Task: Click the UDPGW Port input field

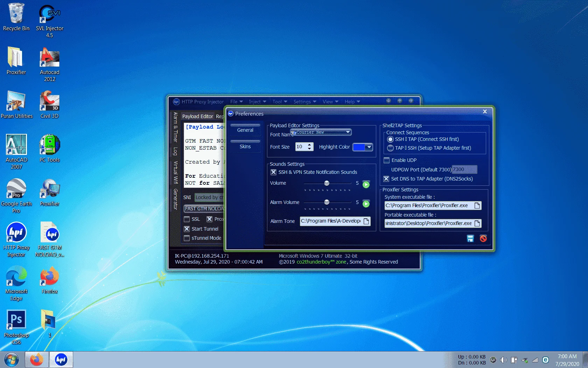Action: [464, 169]
